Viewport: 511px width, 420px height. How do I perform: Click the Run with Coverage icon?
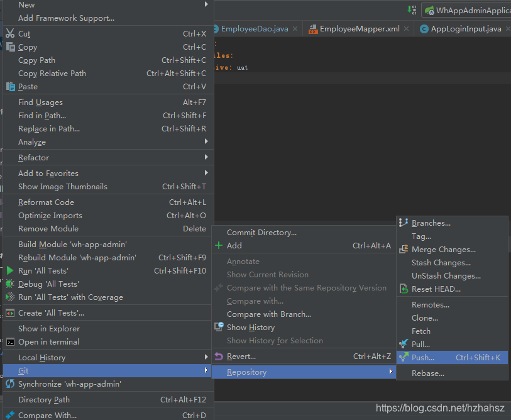tap(10, 297)
